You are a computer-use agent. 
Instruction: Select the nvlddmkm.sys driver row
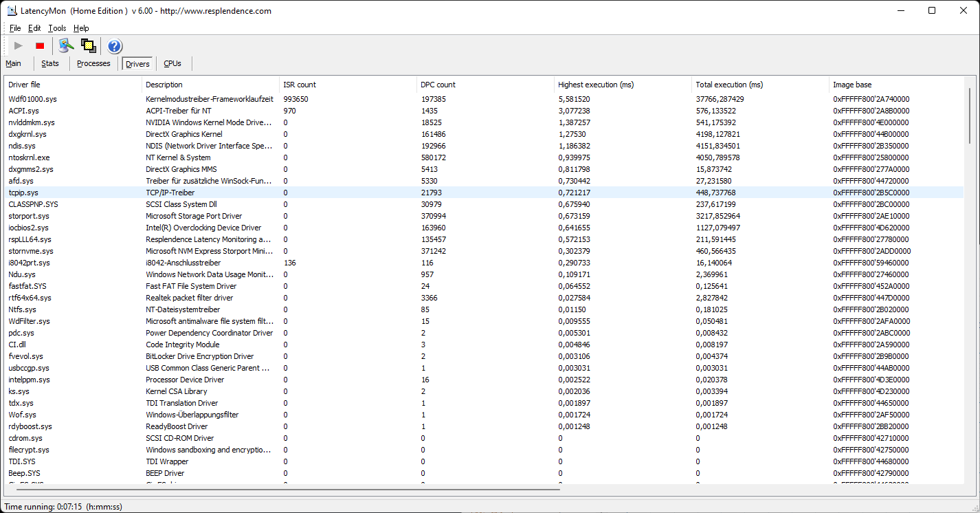pyautogui.click(x=32, y=122)
